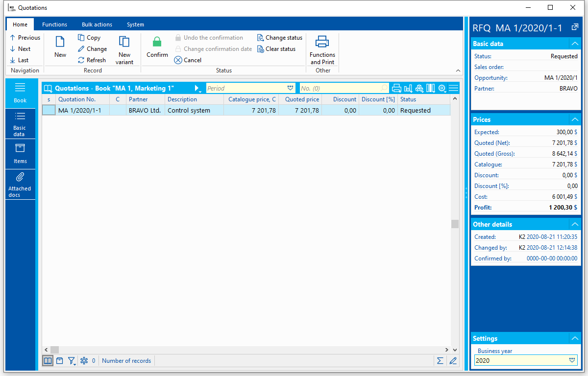Viewport: 588px width, 376px height.
Task: Open the Functions ribbon tab
Action: coord(54,24)
